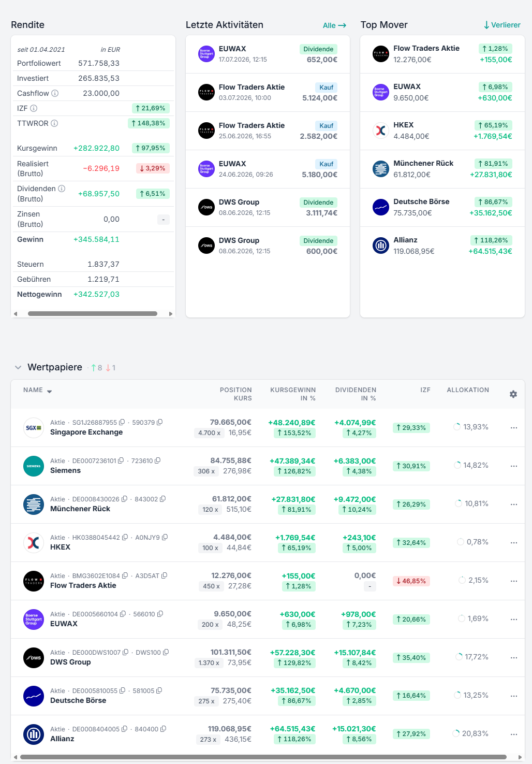
Task: Sort by KURSGEWINN IN % column header
Action: click(293, 394)
